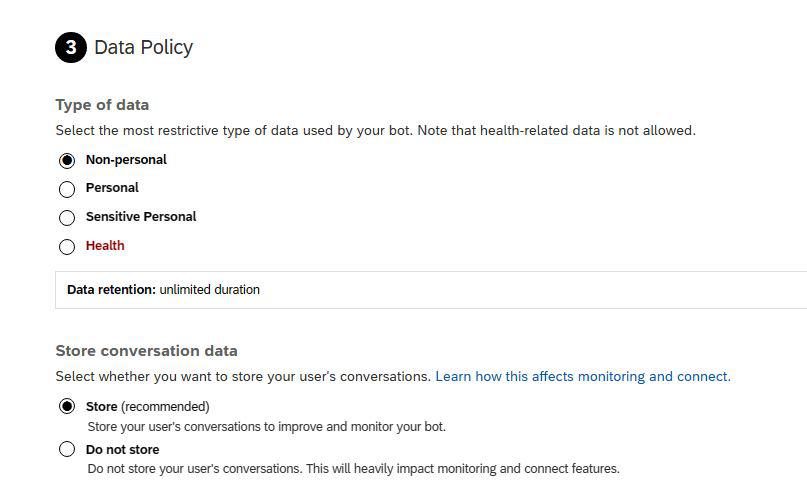Click the 'Type of data' subheading
The height and width of the screenshot is (494, 807).
click(102, 105)
